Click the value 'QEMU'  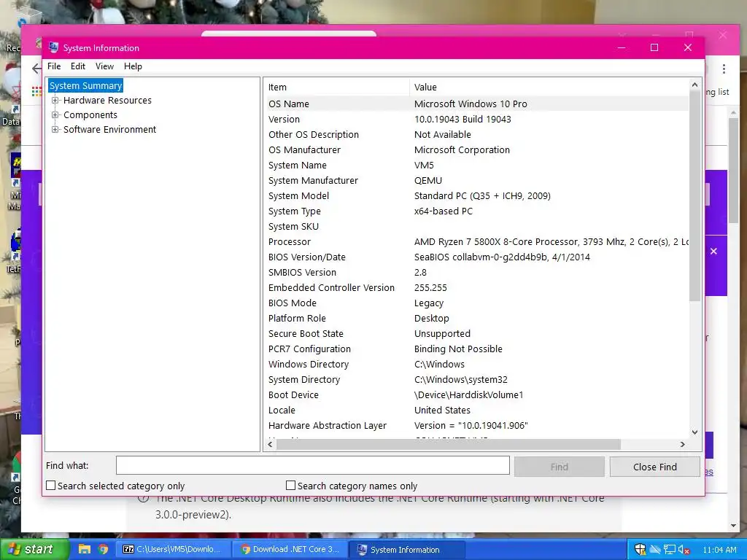pos(427,181)
